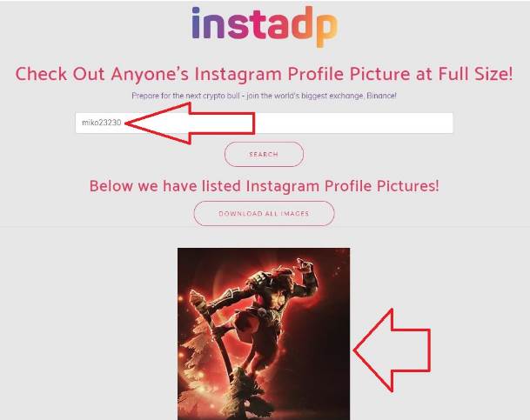Click the red arrow beside the profile picture
The width and height of the screenshot is (530, 420).
(392, 350)
